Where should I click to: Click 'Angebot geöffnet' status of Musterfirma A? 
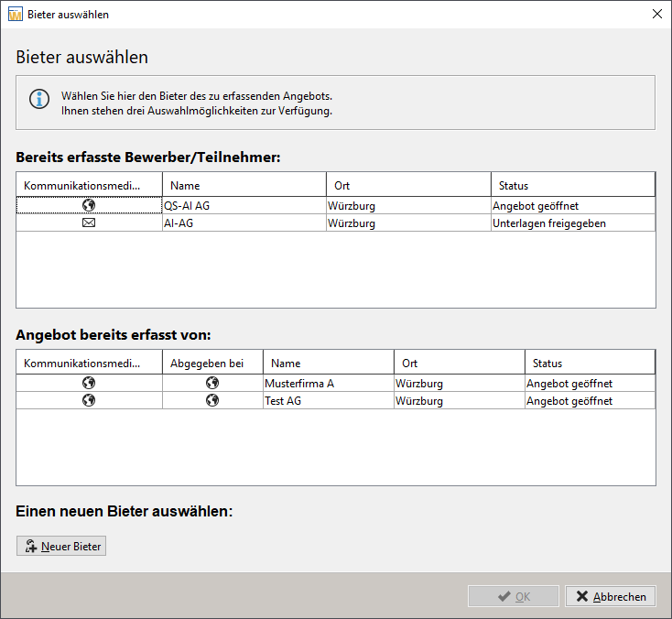(x=591, y=383)
